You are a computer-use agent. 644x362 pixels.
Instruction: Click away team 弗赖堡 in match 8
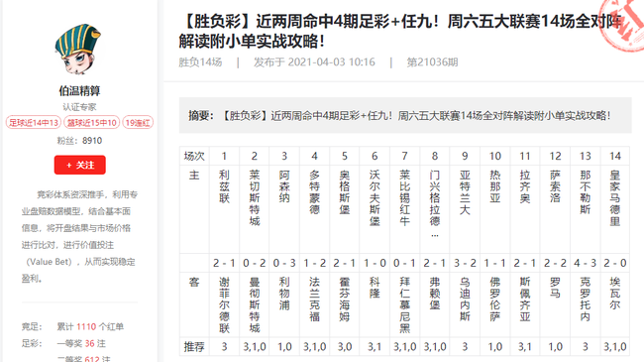pos(435,294)
